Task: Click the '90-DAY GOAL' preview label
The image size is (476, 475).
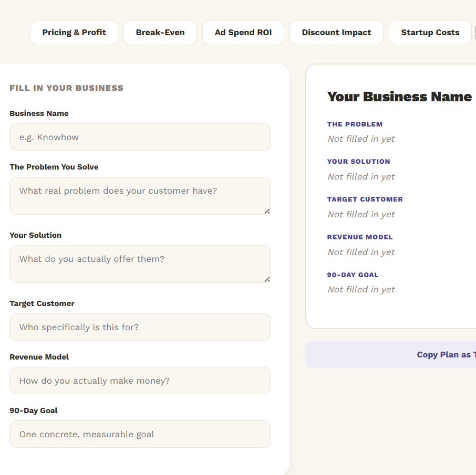Action: point(353,275)
